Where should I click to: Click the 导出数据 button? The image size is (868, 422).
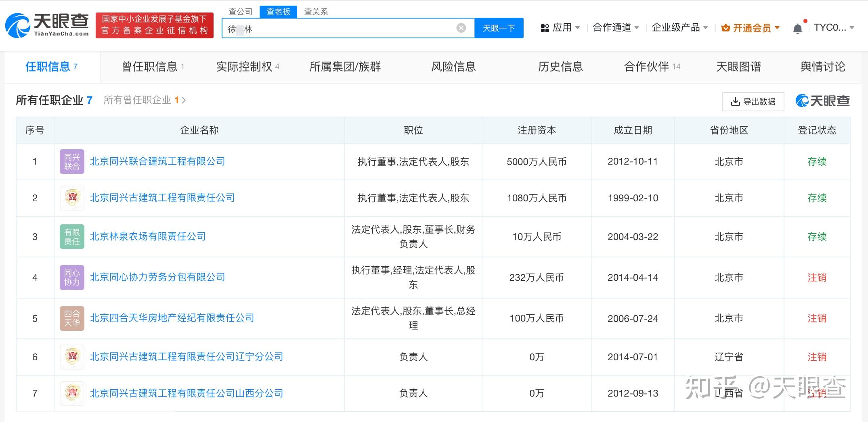753,102
